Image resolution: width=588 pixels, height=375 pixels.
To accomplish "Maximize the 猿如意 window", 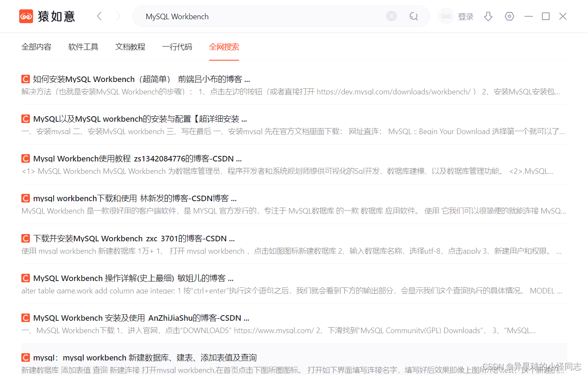I will coord(546,16).
